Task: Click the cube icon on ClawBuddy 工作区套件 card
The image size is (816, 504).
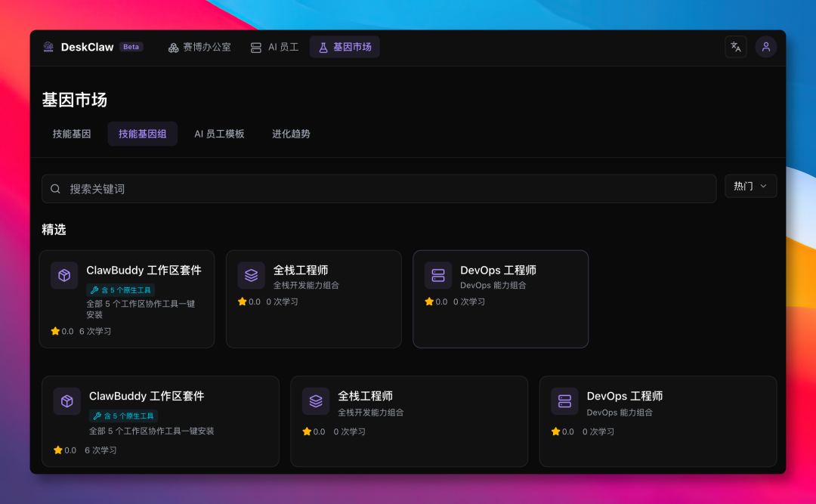Action: tap(64, 275)
